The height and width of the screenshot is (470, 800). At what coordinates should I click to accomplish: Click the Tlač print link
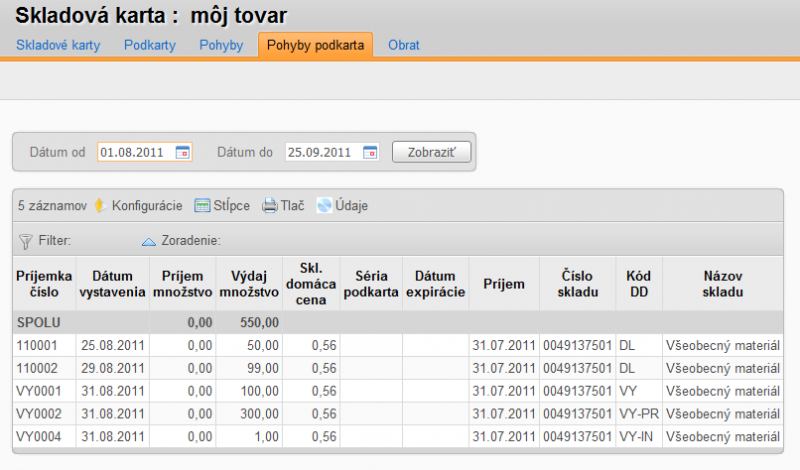tap(292, 206)
